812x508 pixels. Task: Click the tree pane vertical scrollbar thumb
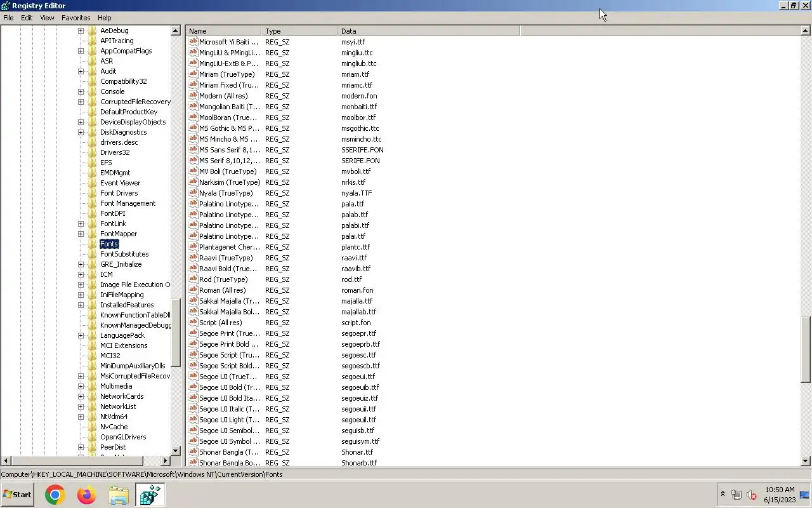pos(176,333)
